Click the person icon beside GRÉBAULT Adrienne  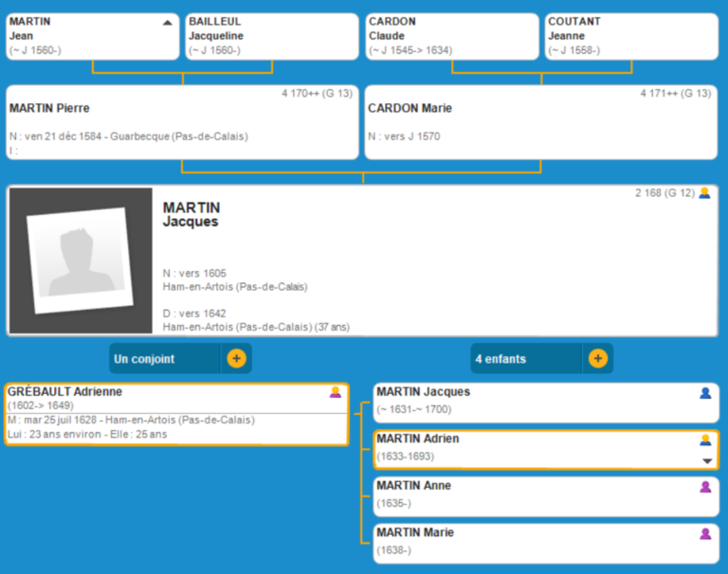pyautogui.click(x=335, y=392)
